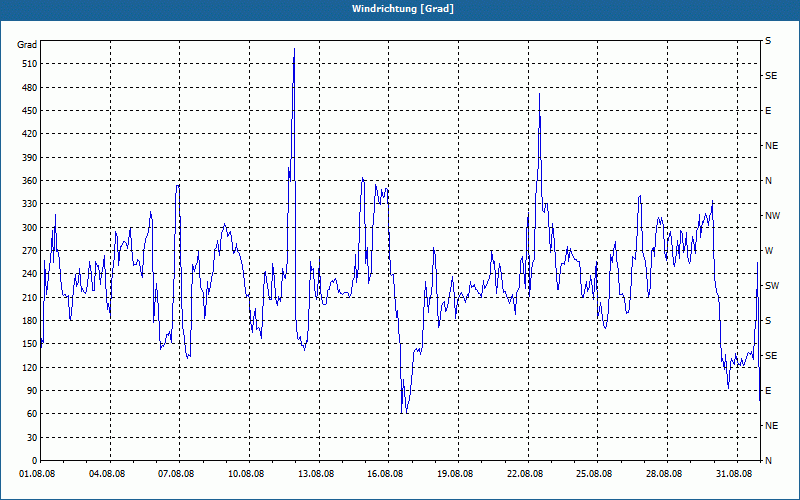Click the date label "04.08.08"
This screenshot has width=800, height=500.
tap(107, 474)
